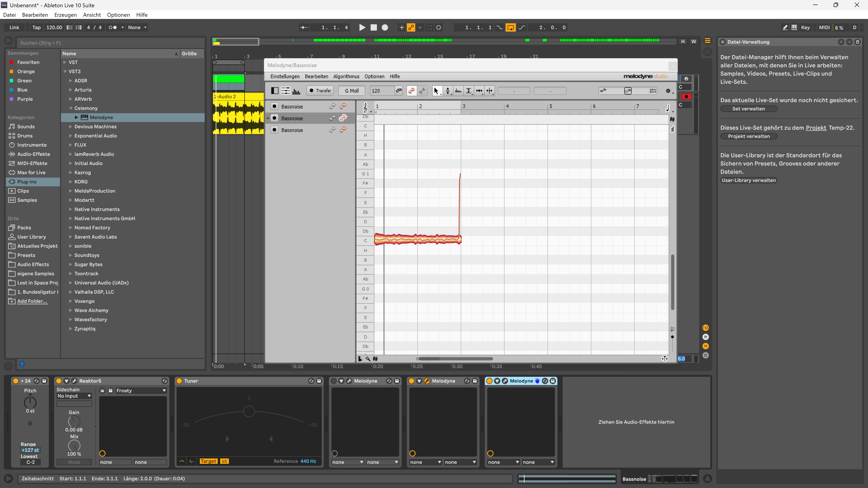
Task: Adjust the Melodyne blob display mode slider
Action: [628, 91]
